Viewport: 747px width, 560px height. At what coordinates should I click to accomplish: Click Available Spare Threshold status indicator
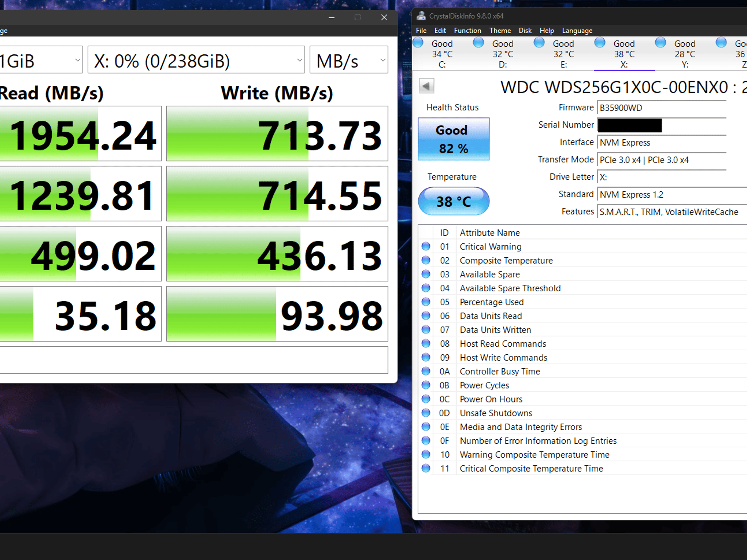[426, 288]
